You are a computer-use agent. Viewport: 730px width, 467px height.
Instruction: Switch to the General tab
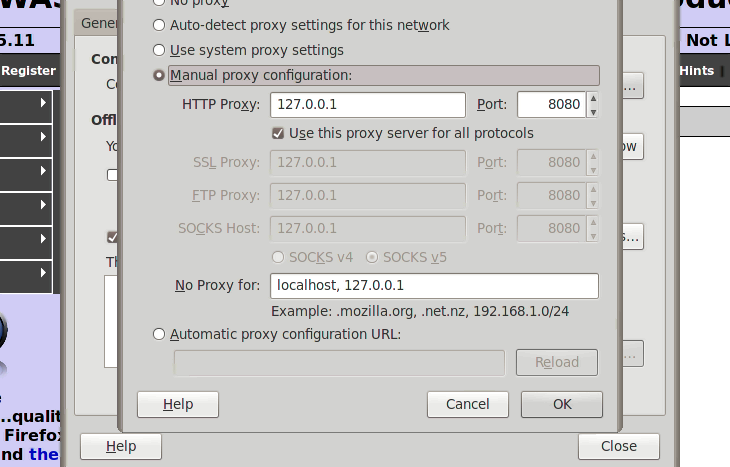[x=97, y=22]
